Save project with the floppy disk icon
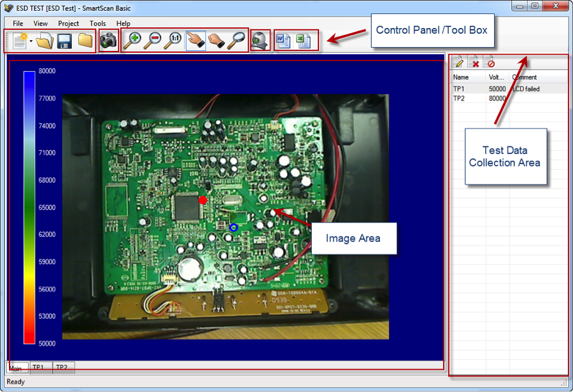The width and height of the screenshot is (573, 392). [x=64, y=42]
